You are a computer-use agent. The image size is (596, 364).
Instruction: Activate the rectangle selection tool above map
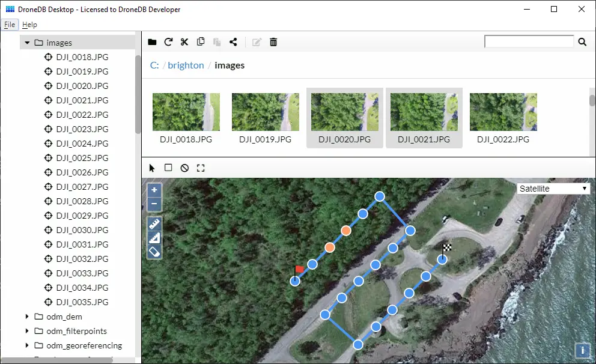point(168,168)
